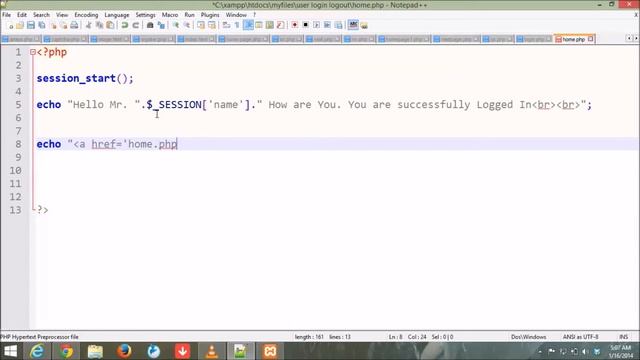
Task: Click line number 13 in the margin
Action: [16, 210]
